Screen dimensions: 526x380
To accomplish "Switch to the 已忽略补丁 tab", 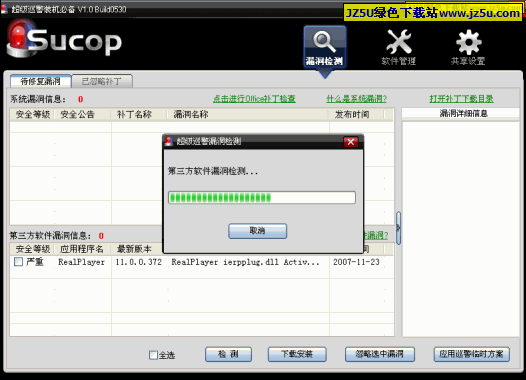I will (102, 81).
